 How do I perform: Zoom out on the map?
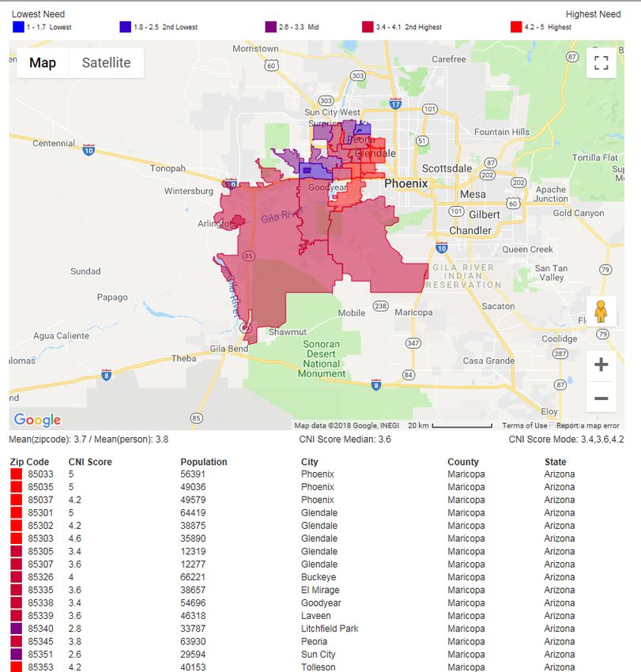coord(601,398)
